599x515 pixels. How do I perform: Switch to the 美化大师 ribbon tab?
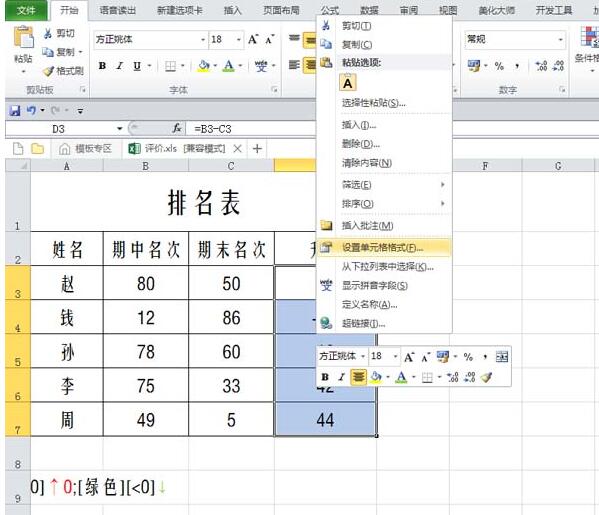pos(497,10)
